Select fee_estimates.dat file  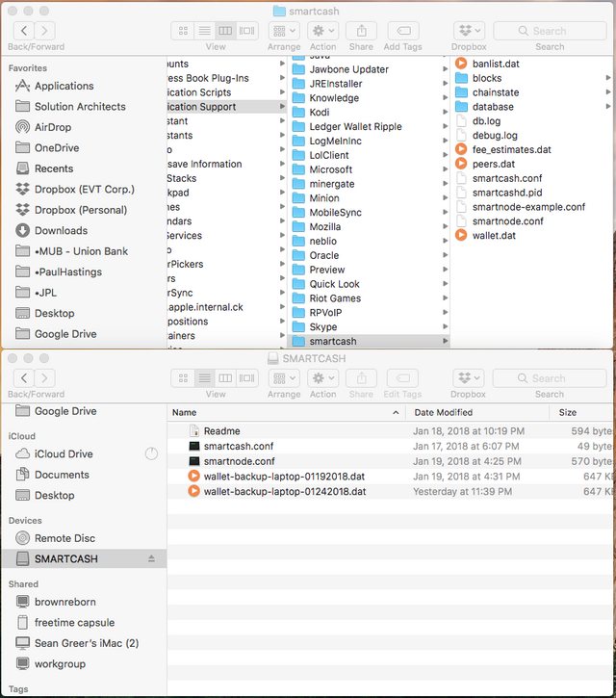pos(511,149)
